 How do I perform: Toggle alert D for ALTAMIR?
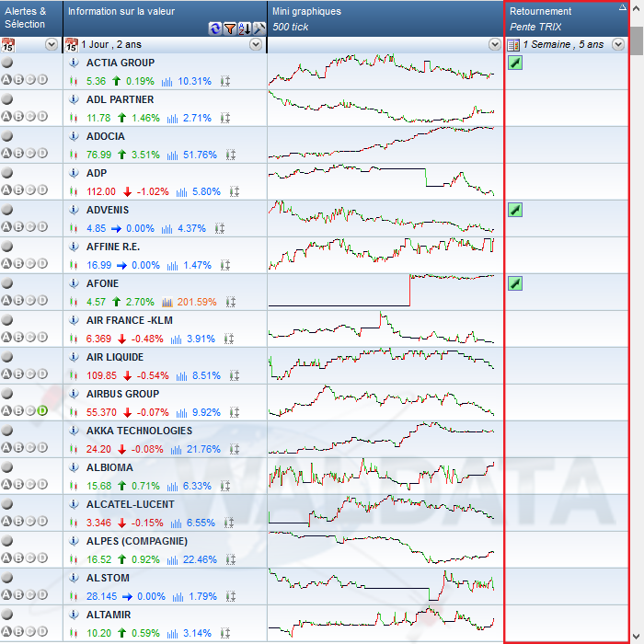coord(42,631)
